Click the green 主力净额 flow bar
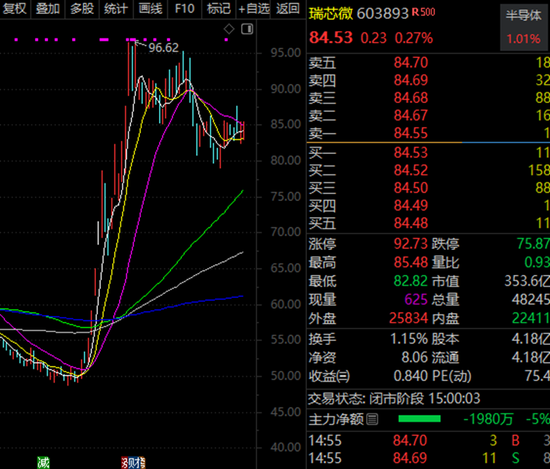 pyautogui.click(x=419, y=419)
